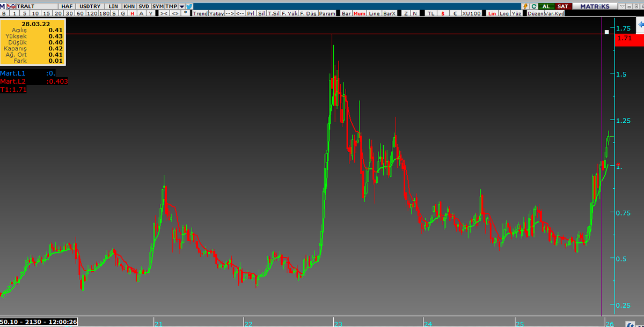Select the S period button

(x=114, y=13)
